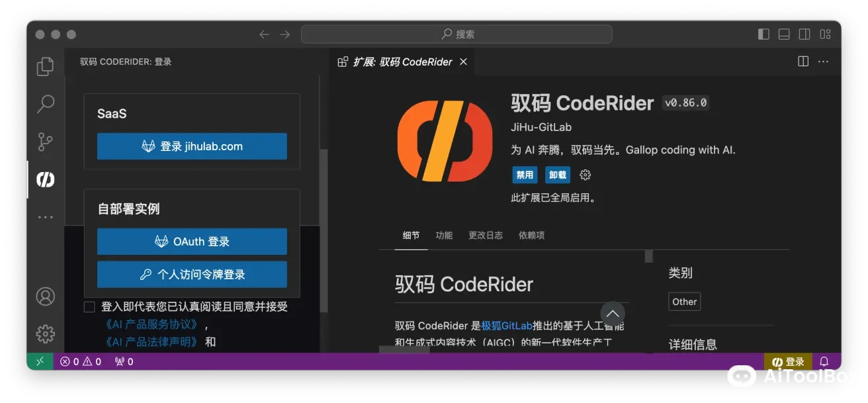
Task: Click the 详细信息 heading
Action: [x=693, y=344]
